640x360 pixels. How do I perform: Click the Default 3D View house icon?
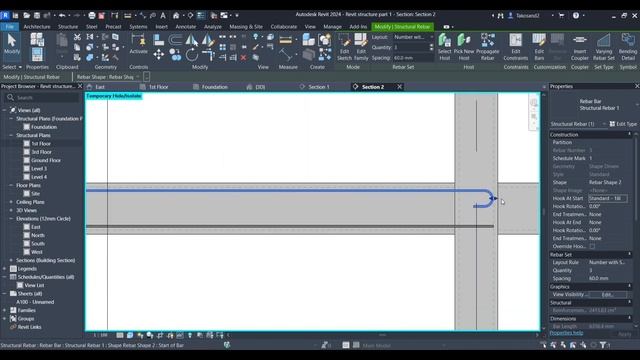coord(176,16)
